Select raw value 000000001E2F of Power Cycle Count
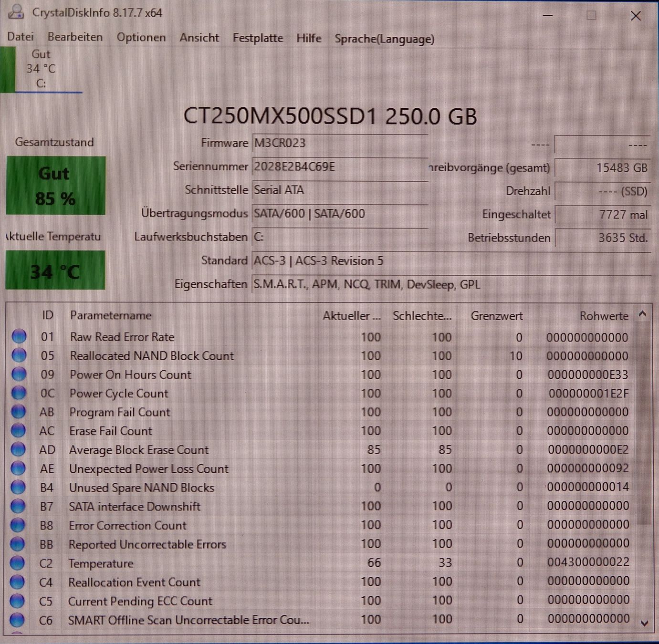Screen dimensions: 659x644 click(588, 393)
